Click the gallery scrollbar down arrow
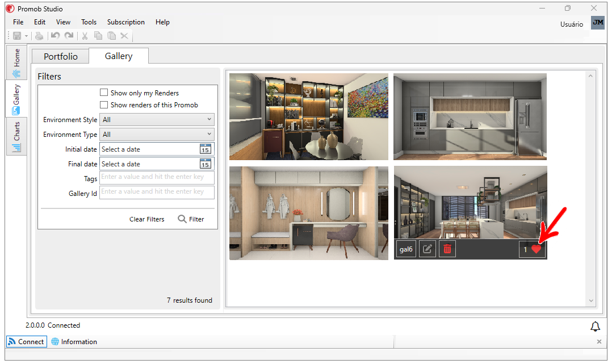 click(591, 301)
